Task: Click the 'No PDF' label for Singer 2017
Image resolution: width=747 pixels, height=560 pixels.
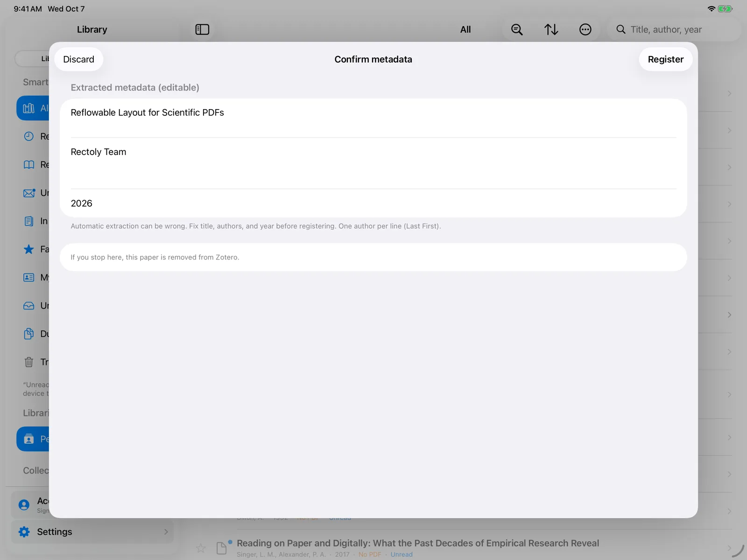Action: tap(370, 554)
